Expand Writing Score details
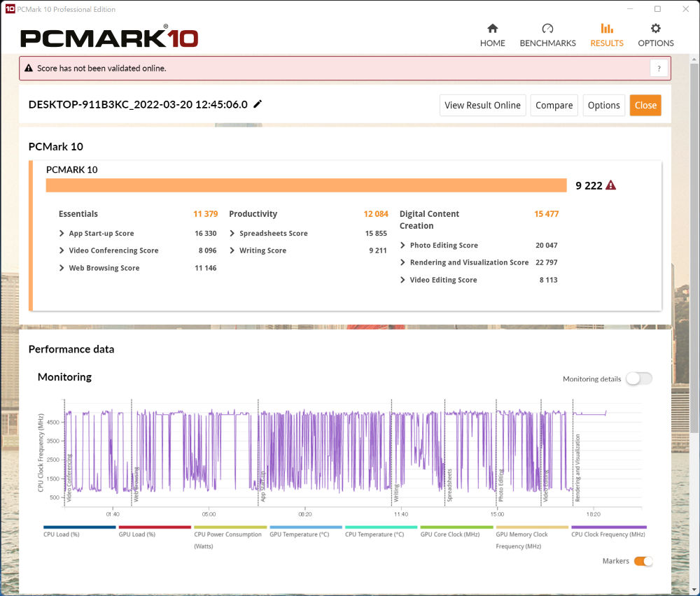The width and height of the screenshot is (700, 596). pyautogui.click(x=232, y=250)
